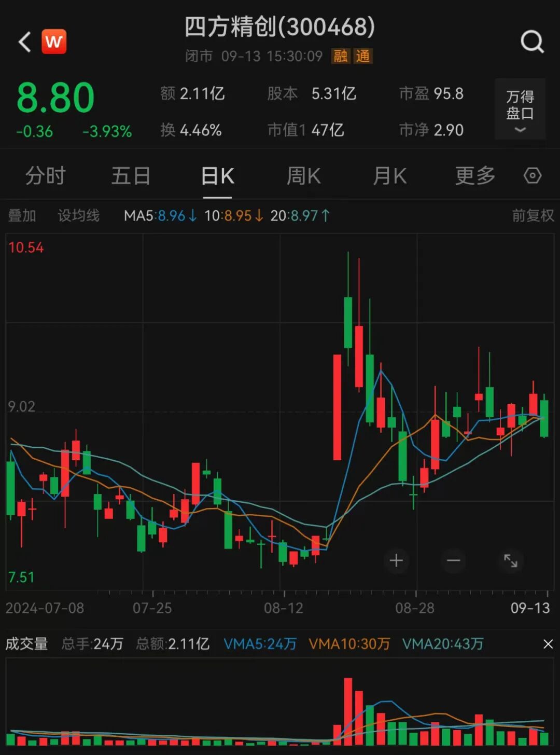Image resolution: width=560 pixels, height=755 pixels.
Task: Open search with the magnifier icon
Action: click(532, 42)
